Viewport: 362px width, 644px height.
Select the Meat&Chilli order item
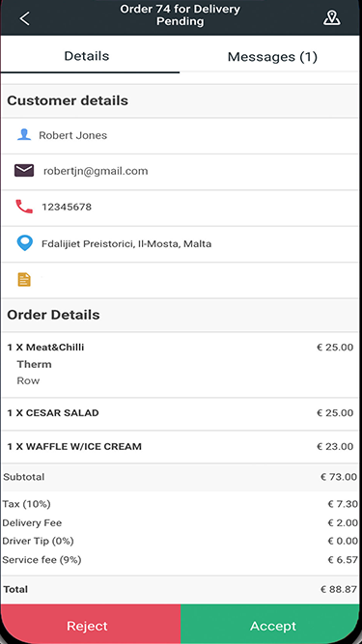(x=181, y=364)
